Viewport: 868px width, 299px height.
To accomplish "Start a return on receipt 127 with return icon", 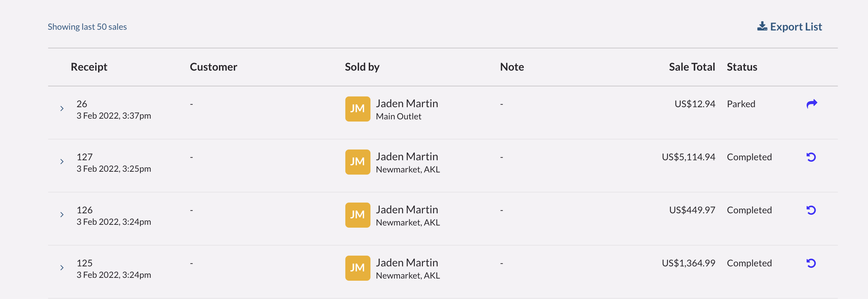I will coord(811,157).
